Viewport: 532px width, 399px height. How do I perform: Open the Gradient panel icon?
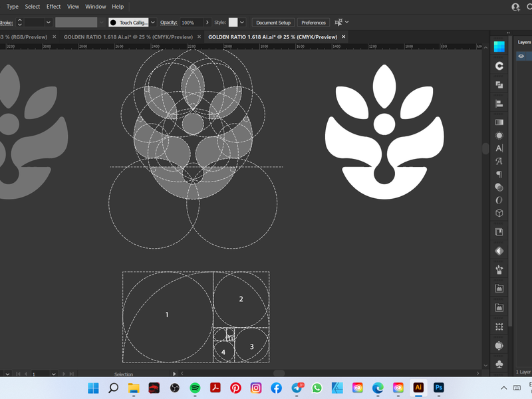pos(499,122)
